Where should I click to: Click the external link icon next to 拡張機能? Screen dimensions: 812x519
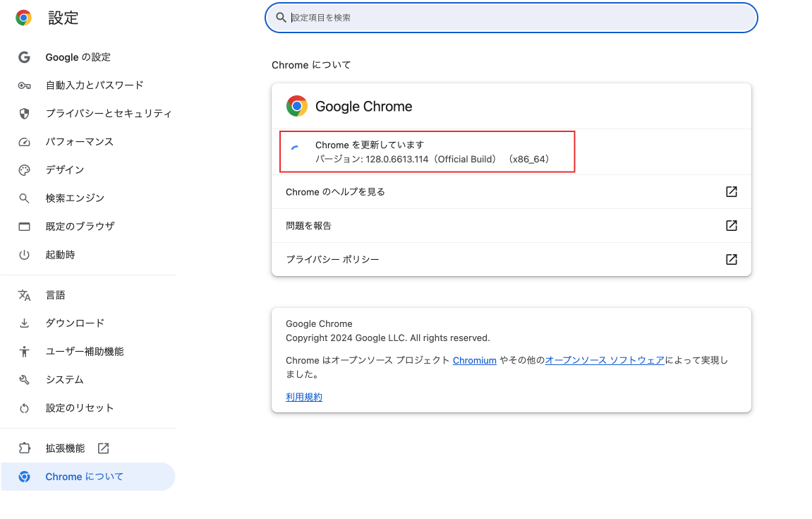[104, 448]
